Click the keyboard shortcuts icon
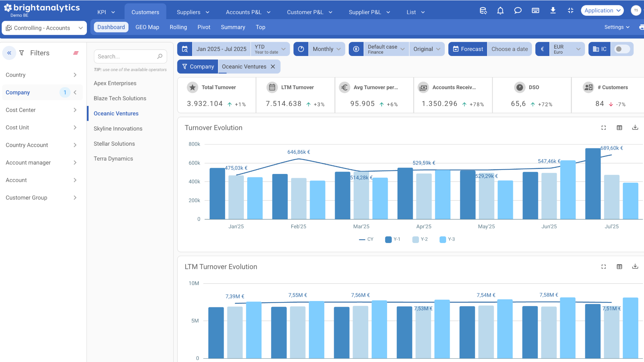This screenshot has width=644, height=362. [535, 11]
